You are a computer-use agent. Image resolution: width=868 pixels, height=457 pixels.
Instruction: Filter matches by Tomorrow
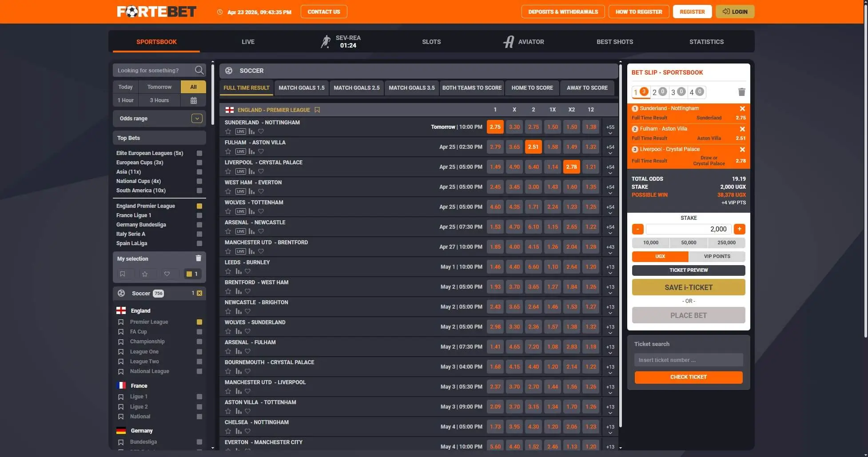click(159, 87)
